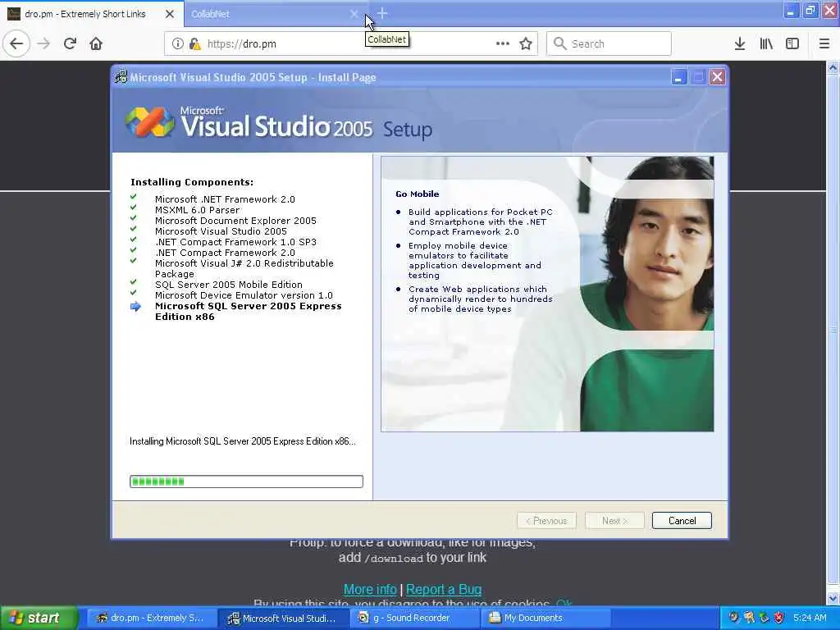Open the Report a Bug link
This screenshot has width=840, height=630.
tap(444, 589)
